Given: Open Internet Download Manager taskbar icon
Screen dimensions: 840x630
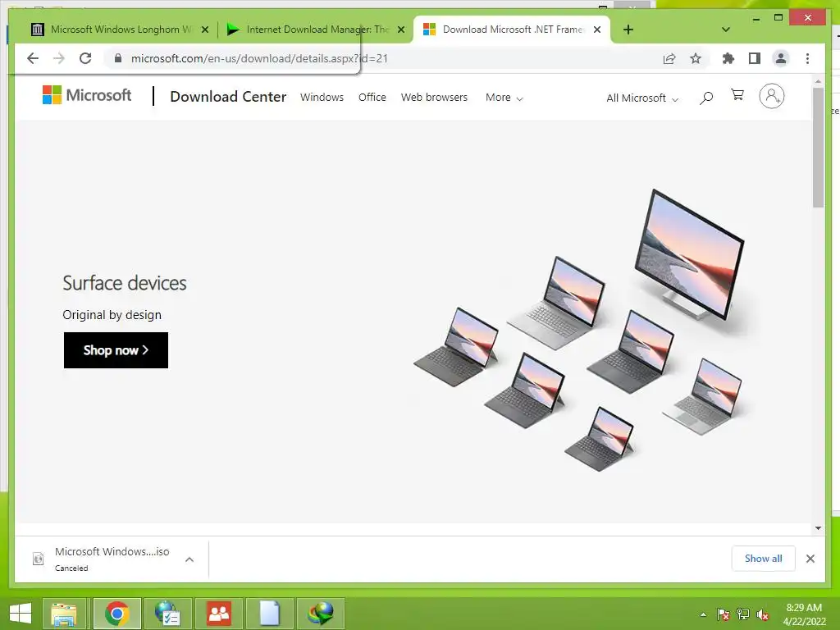Looking at the screenshot, I should click(321, 614).
